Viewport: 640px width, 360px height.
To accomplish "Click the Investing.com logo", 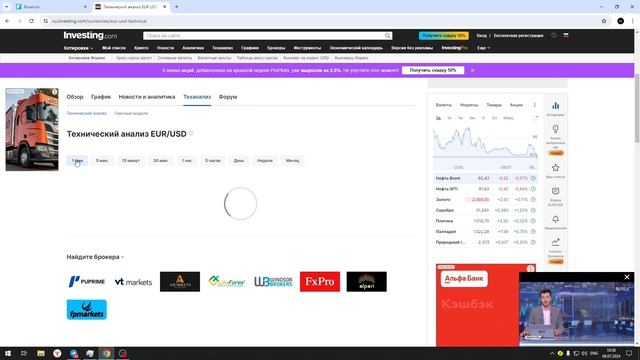I will [x=90, y=36].
